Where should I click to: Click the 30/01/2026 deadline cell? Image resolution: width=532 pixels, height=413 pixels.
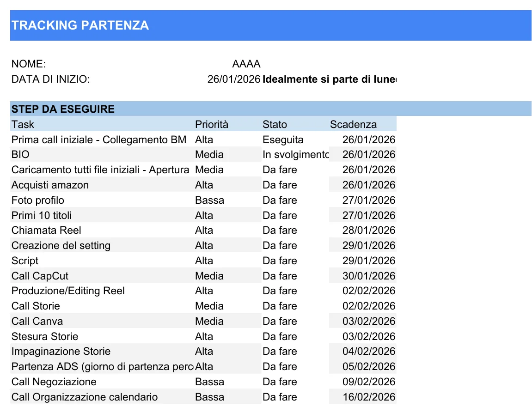362,276
